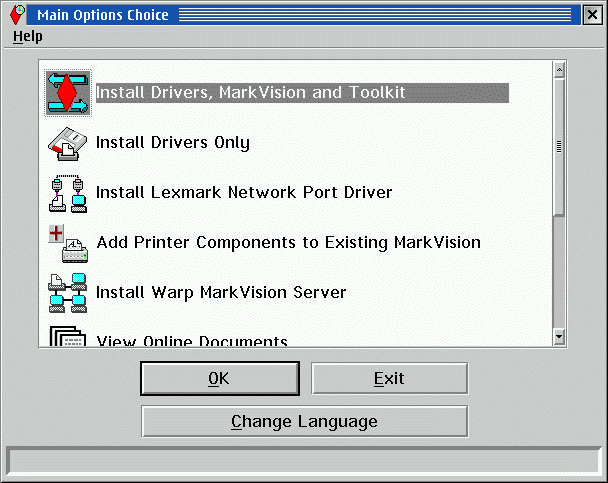This screenshot has width=608, height=483.
Task: Click the list's vertical scrollbar thumb
Action: tap(559, 147)
